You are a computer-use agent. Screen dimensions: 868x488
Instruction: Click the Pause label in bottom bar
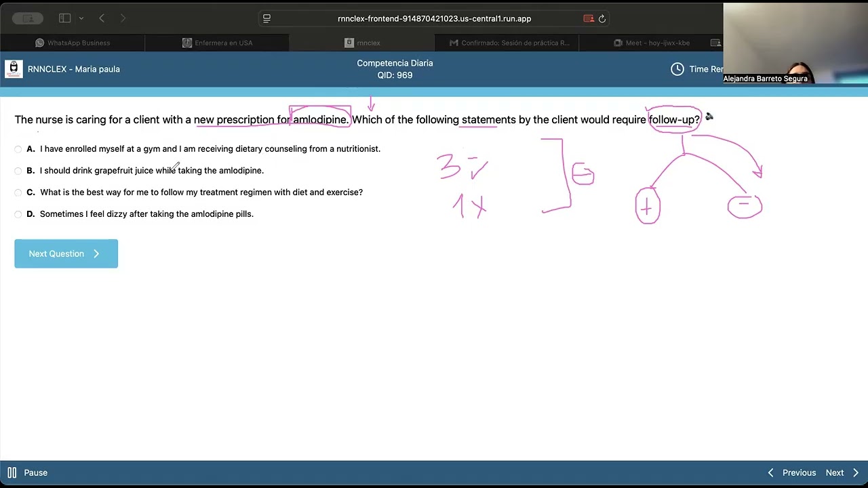[x=36, y=473]
